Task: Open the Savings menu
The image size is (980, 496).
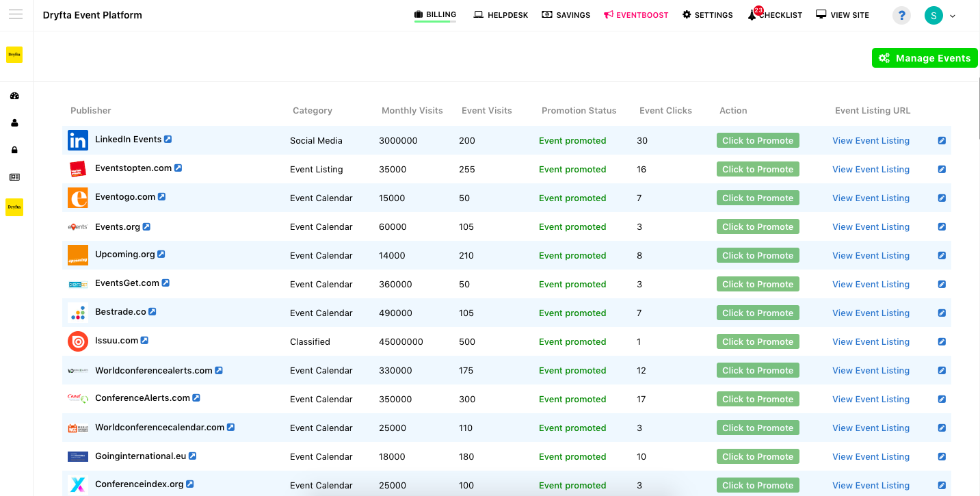Action: (x=566, y=15)
